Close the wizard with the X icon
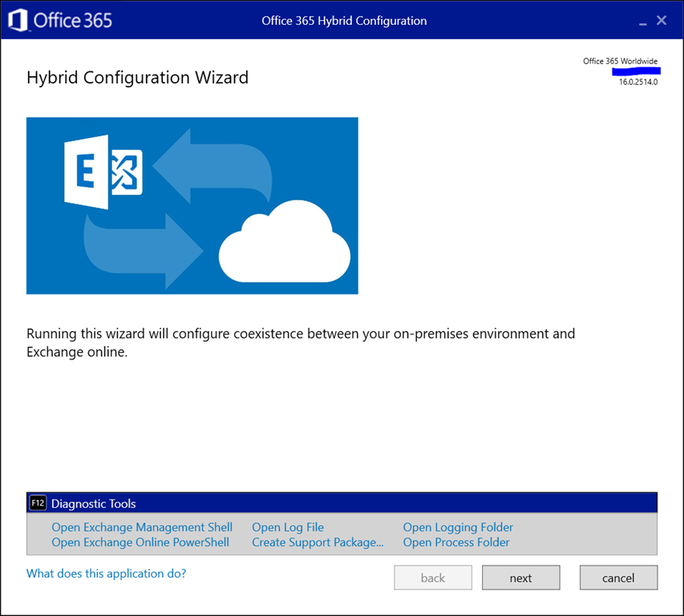 662,21
